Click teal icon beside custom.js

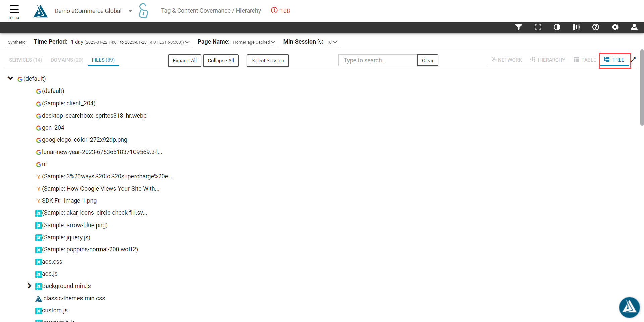39,311
